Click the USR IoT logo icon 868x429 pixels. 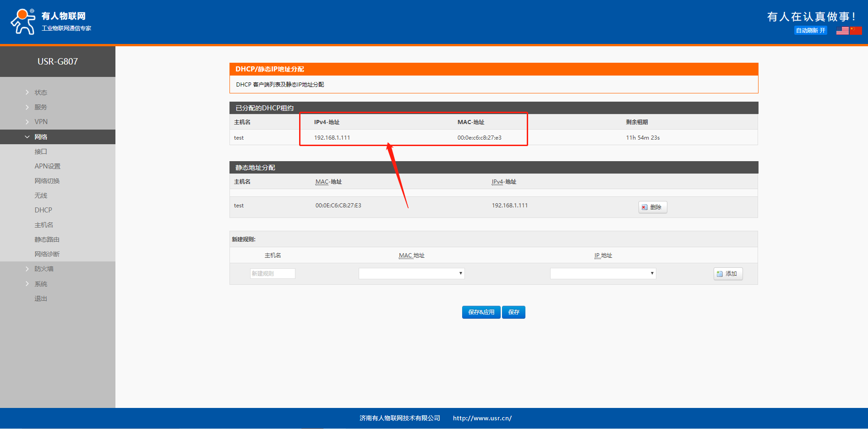(23, 22)
